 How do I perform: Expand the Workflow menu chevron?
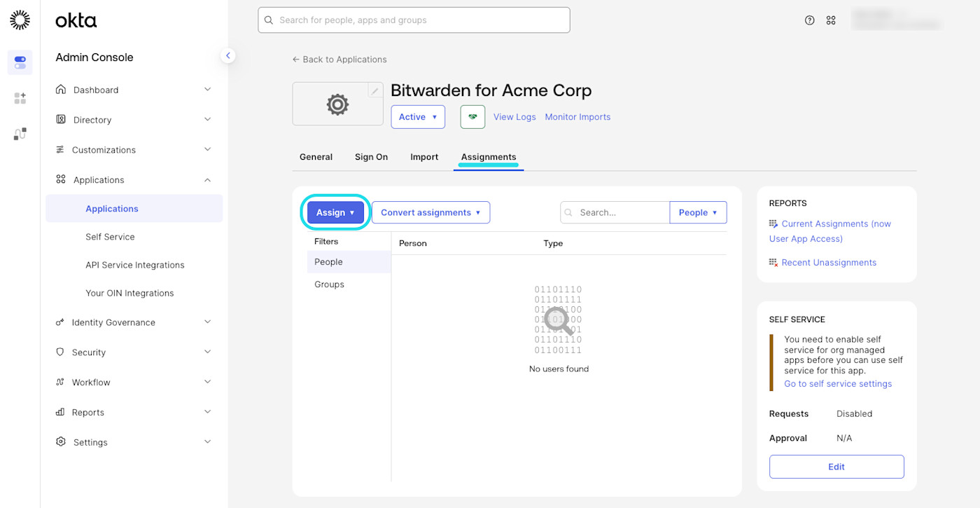207,383
